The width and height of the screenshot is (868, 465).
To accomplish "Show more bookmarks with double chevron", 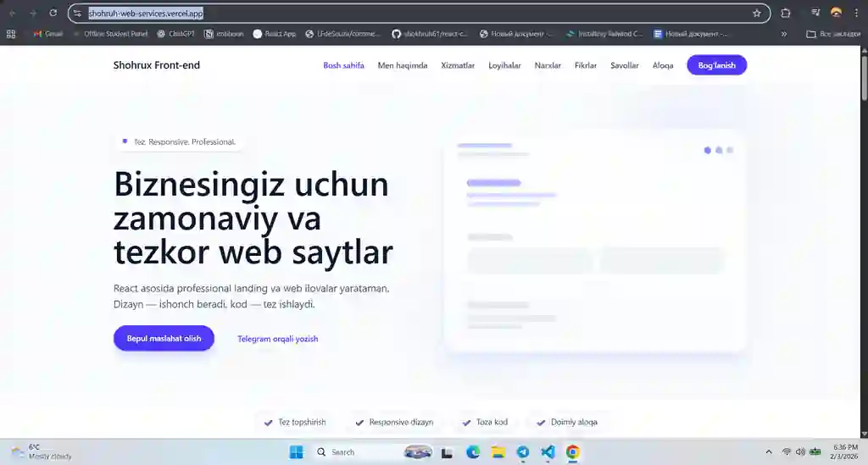I will 784,34.
